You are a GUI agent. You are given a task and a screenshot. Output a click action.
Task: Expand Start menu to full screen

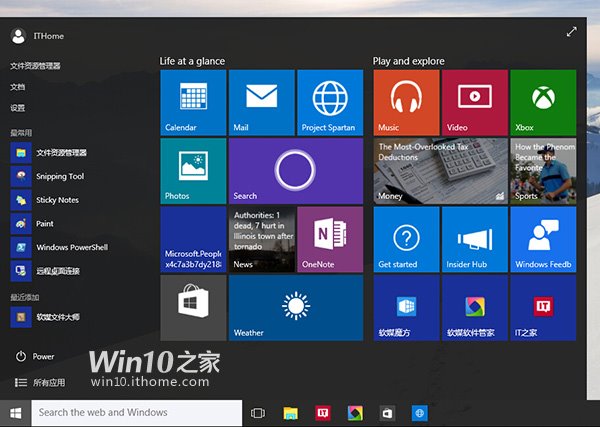click(571, 32)
